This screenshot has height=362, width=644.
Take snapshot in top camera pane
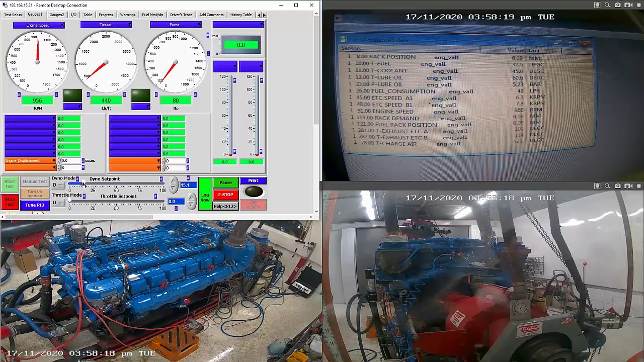coord(618,5)
